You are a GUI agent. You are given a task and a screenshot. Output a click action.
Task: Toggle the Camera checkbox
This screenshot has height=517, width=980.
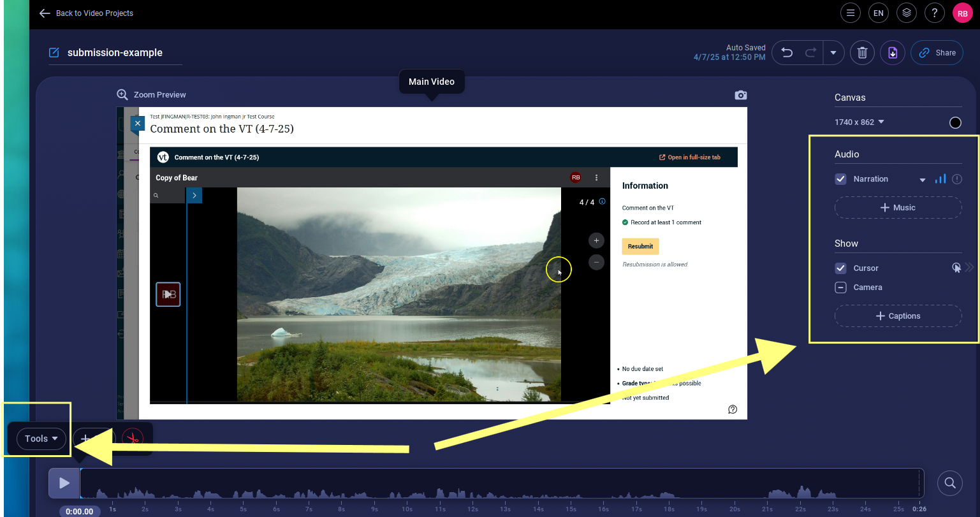(840, 288)
